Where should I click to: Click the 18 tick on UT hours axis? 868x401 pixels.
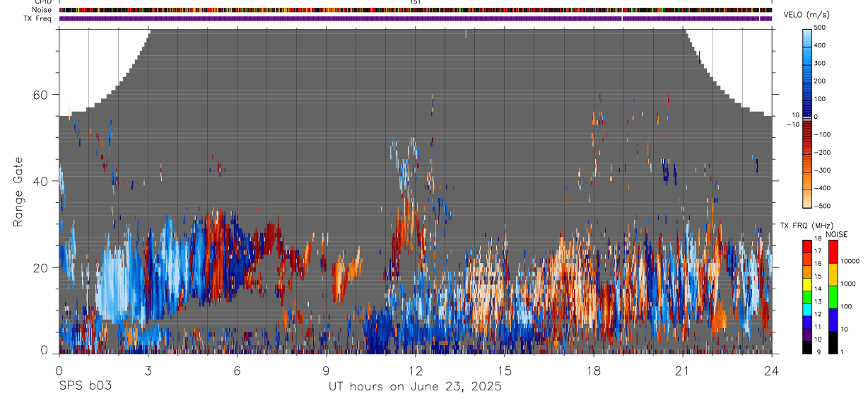tap(594, 371)
